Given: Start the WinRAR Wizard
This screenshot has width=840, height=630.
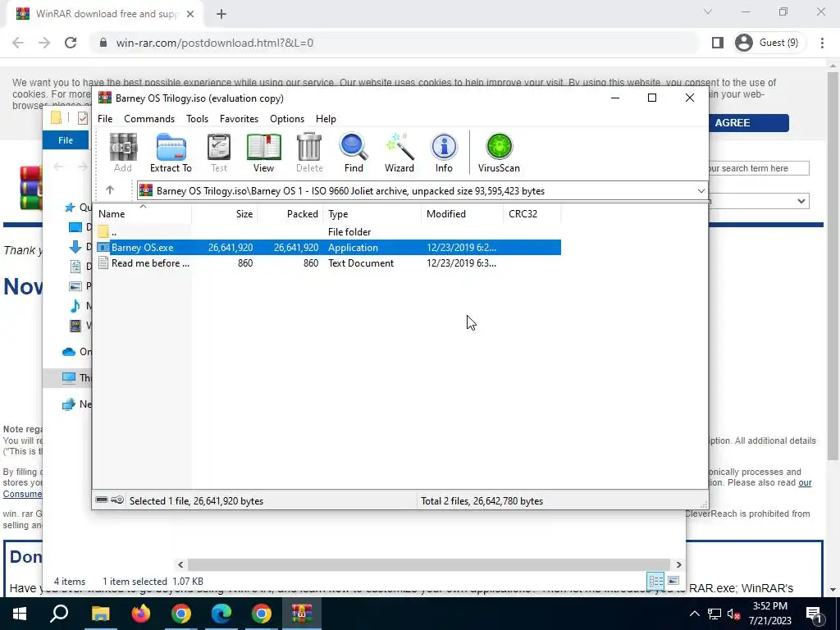Looking at the screenshot, I should pos(399,153).
